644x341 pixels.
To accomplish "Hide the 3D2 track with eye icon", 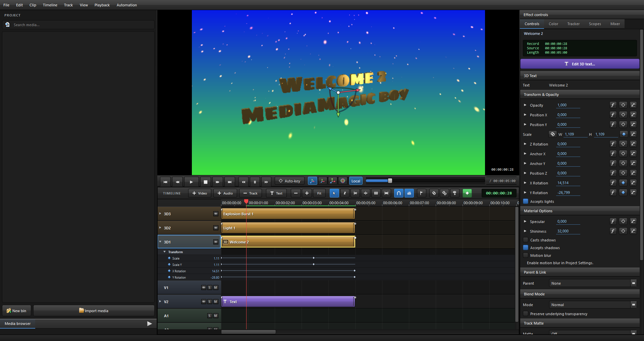I will tap(216, 228).
